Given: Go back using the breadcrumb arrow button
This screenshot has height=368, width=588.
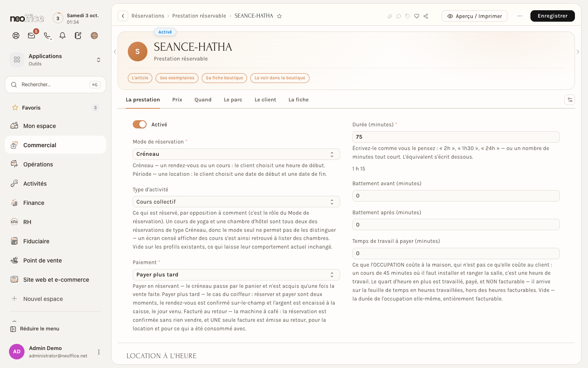Looking at the screenshot, I should (x=123, y=16).
